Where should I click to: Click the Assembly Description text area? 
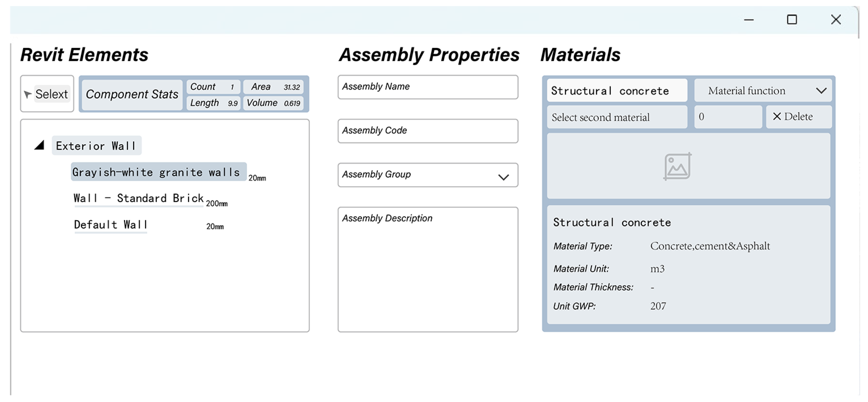pyautogui.click(x=428, y=269)
